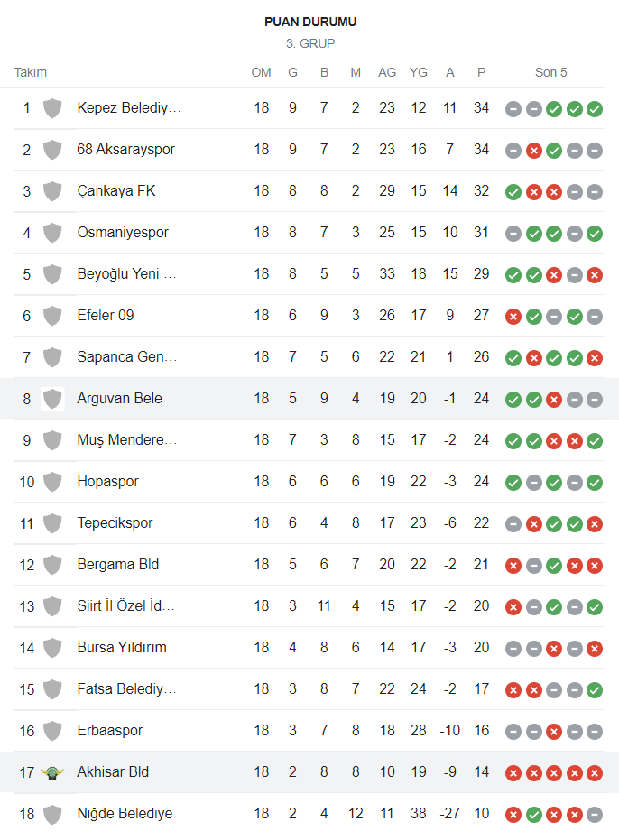The image size is (619, 840).
Task: Open the 68 Aksarayspor team link
Action: [126, 150]
